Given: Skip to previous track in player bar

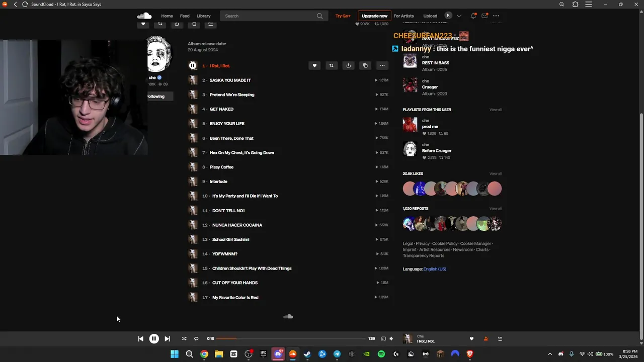Looking at the screenshot, I should tap(140, 339).
